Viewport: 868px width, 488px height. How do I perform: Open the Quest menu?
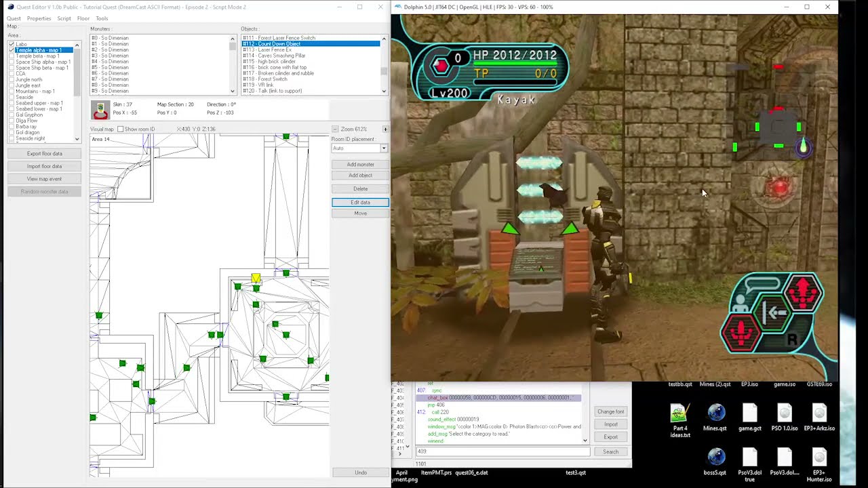click(x=14, y=18)
